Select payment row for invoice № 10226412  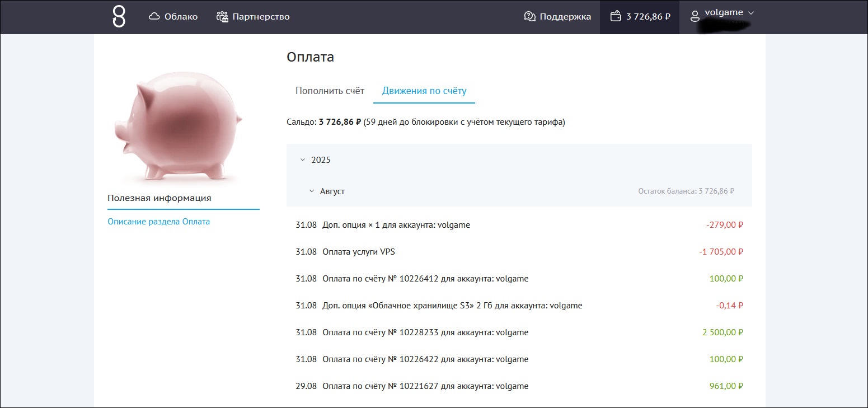[519, 279]
